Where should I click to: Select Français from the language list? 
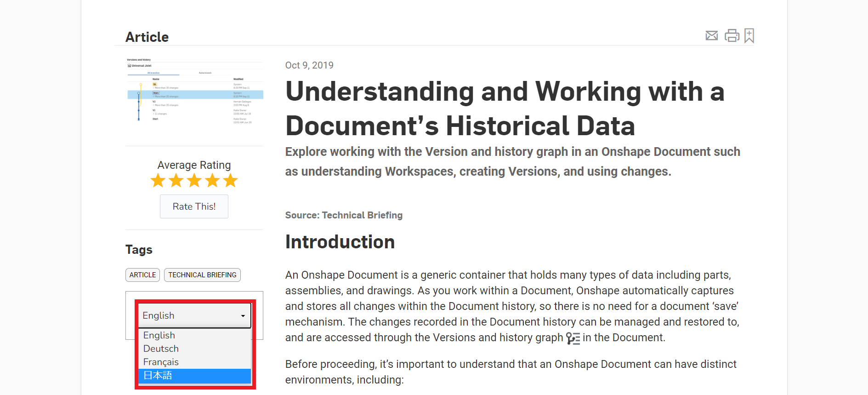(195, 362)
